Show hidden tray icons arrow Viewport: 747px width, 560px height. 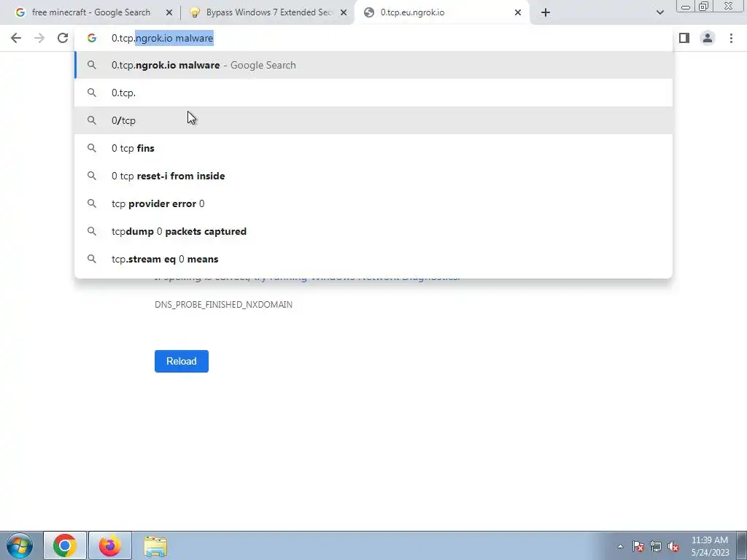tap(620, 546)
